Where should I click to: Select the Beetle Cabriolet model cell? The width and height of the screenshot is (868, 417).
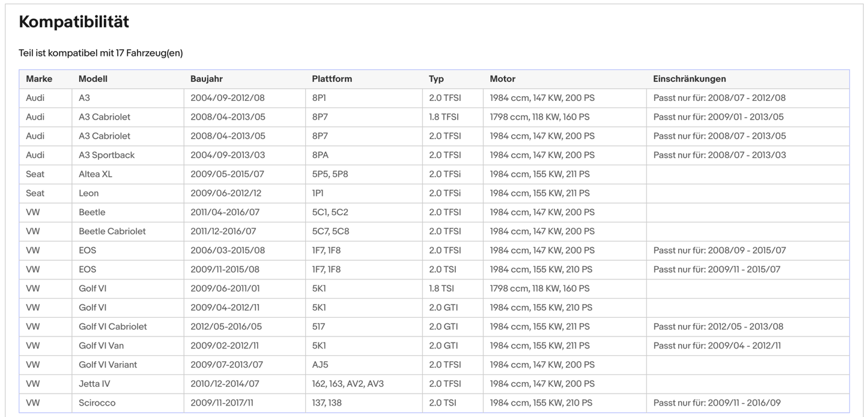coord(112,231)
